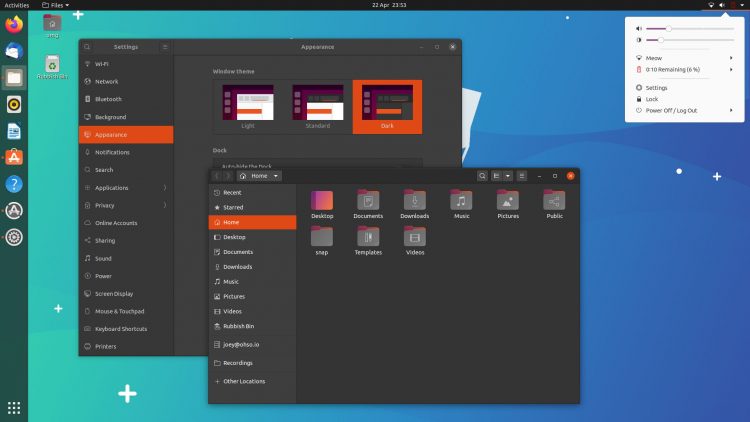Screen dimensions: 750x422
Task: Click Activities in the top bar
Action: (x=17, y=5)
